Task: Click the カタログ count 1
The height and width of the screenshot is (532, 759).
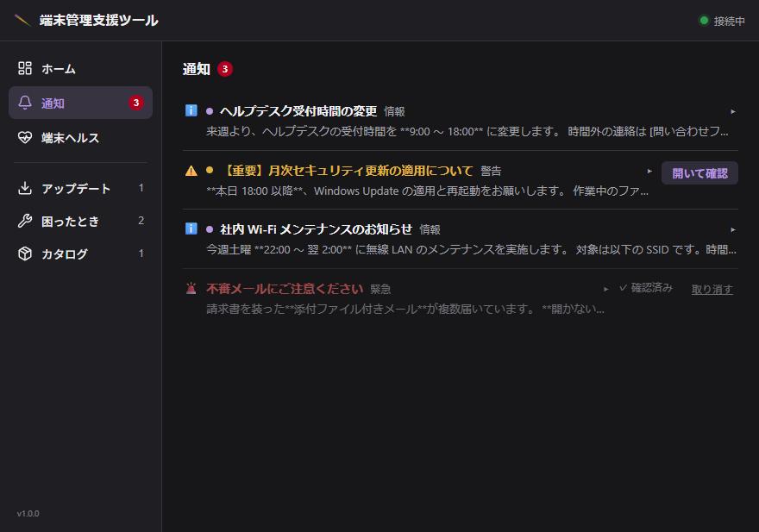Action: click(141, 253)
